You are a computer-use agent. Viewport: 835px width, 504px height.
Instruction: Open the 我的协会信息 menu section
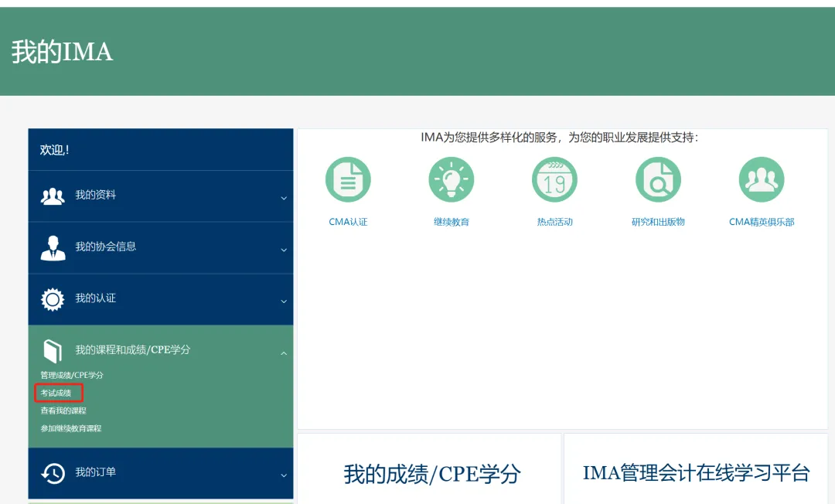click(x=161, y=248)
